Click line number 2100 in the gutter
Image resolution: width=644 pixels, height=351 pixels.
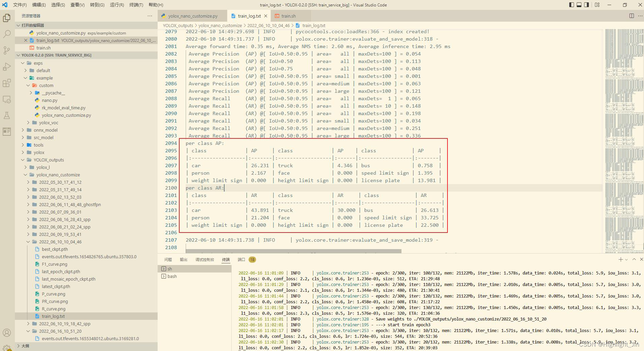click(171, 188)
